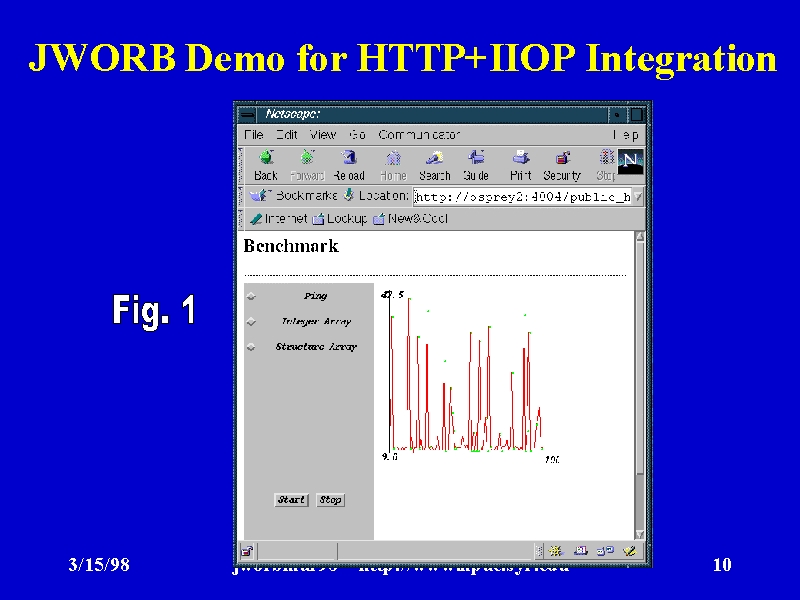
Task: Click the scrollbar up arrow
Action: click(640, 237)
